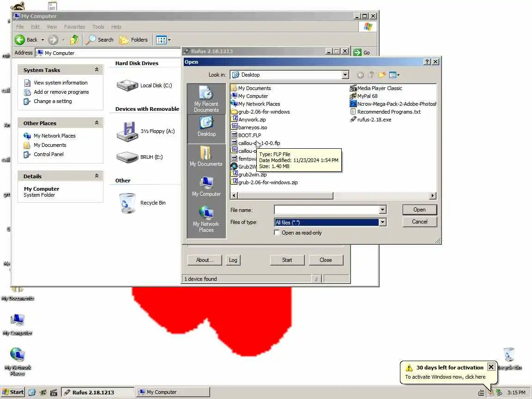Collapse the Other Places panel
Viewport: 532px width, 399px height.
point(97,122)
